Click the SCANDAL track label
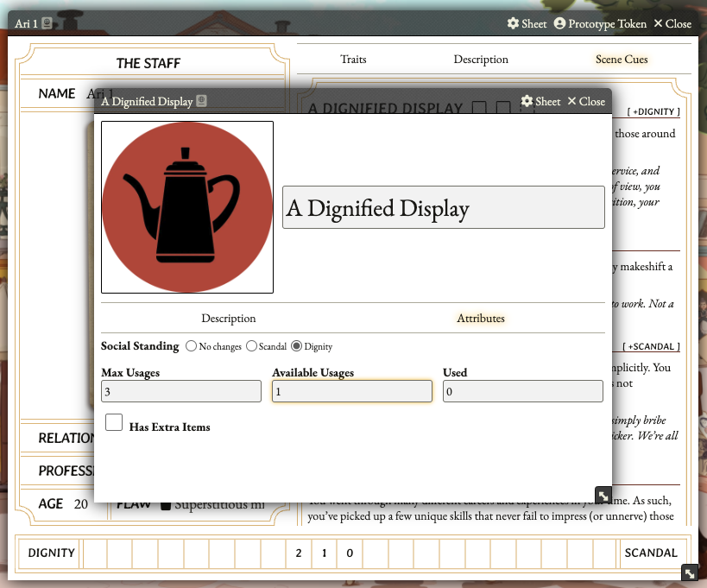Screen dimensions: 707x588 [651, 553]
